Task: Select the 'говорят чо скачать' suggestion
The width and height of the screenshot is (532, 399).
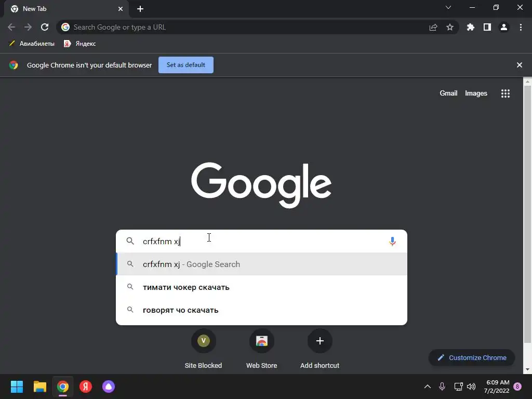Action: coord(262,310)
